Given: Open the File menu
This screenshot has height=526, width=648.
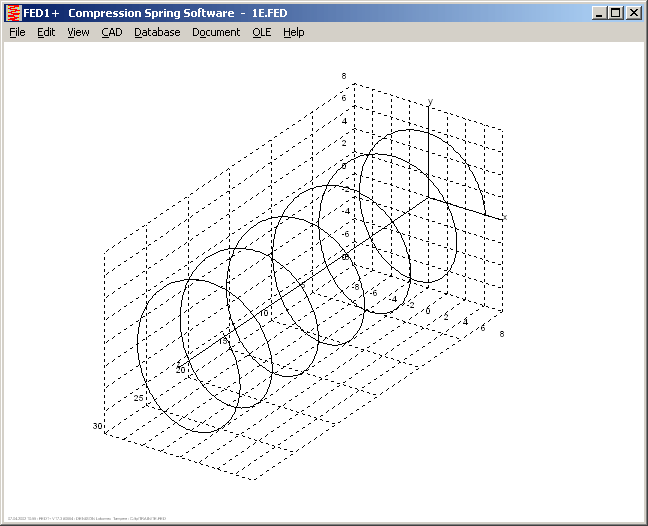Looking at the screenshot, I should tap(17, 32).
